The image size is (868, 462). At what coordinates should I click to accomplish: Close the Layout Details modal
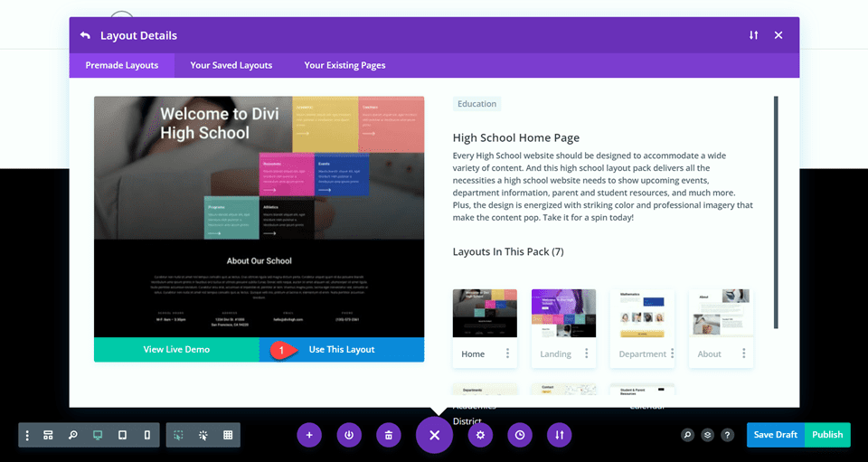[778, 35]
